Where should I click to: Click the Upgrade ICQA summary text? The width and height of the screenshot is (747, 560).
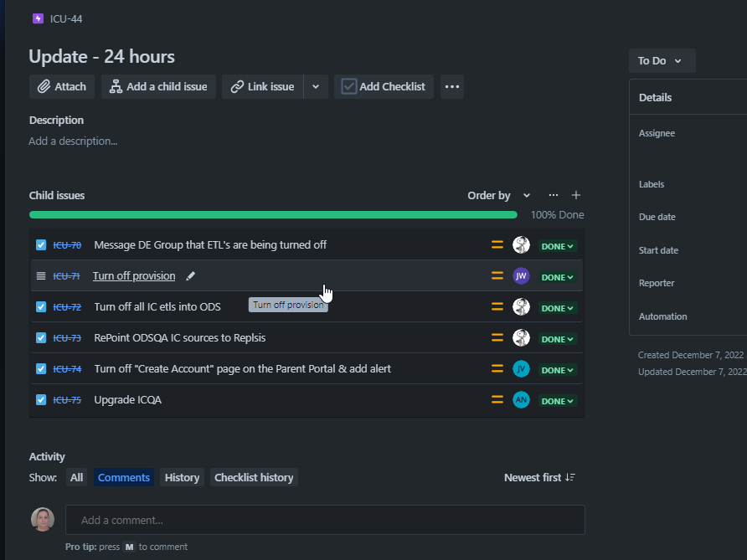pos(127,399)
